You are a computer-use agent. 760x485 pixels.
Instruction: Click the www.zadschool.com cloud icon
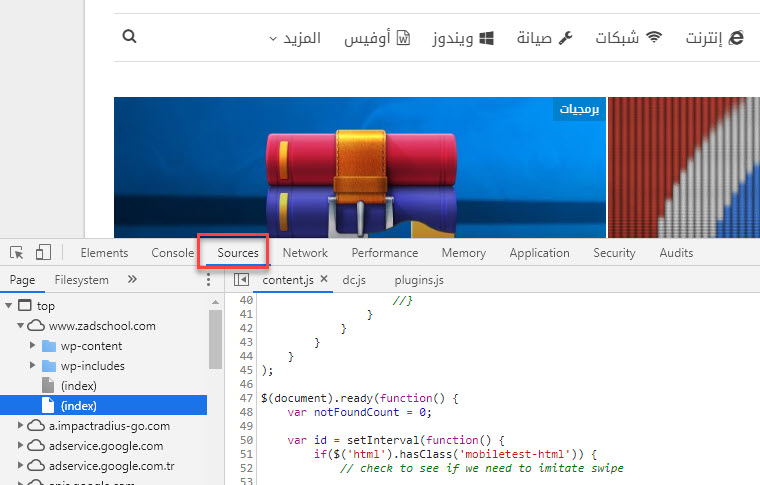(x=36, y=326)
